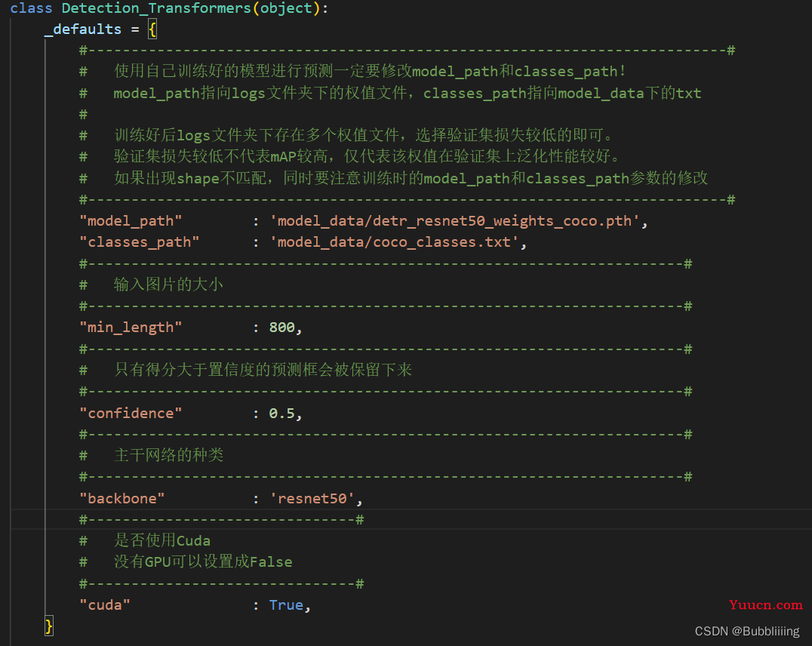Viewport: 812px width, 646px height.
Task: Click the 'model_data/detr_resnet50_weights_coco.pth' string
Action: [x=455, y=221]
